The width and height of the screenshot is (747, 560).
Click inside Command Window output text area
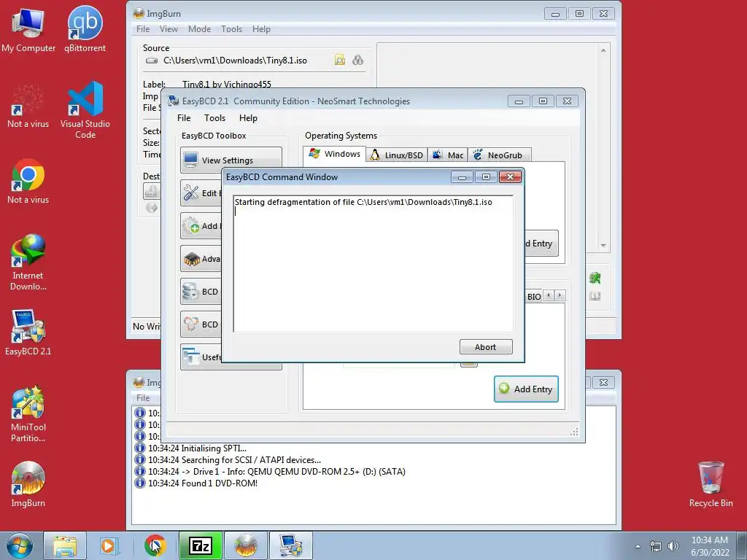[x=373, y=263]
